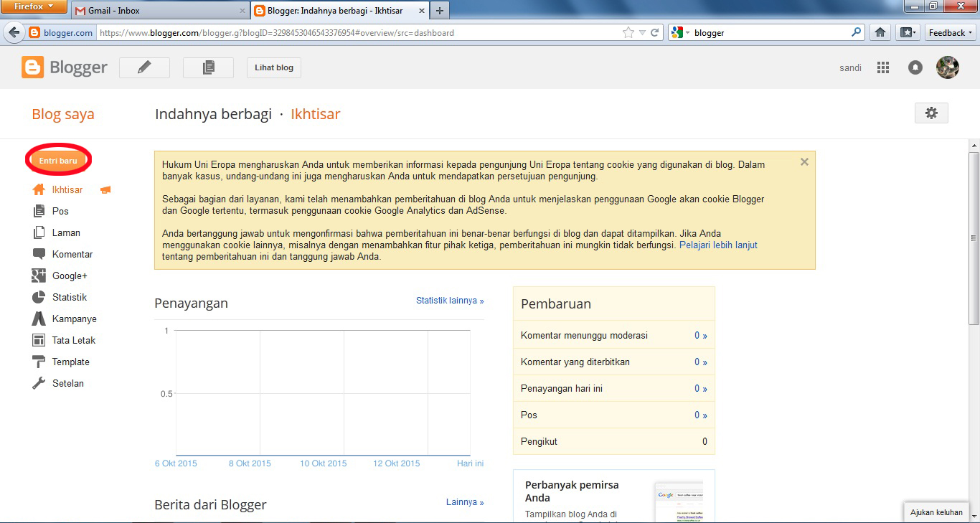The height and width of the screenshot is (523, 980).
Task: Open Pos in the sidebar
Action: click(x=60, y=212)
